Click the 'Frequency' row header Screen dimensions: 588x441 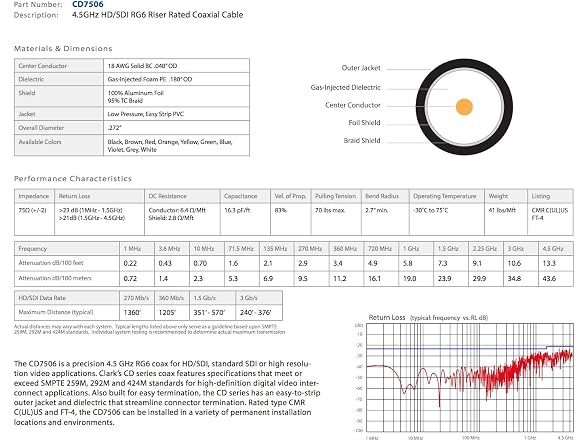tap(33, 249)
